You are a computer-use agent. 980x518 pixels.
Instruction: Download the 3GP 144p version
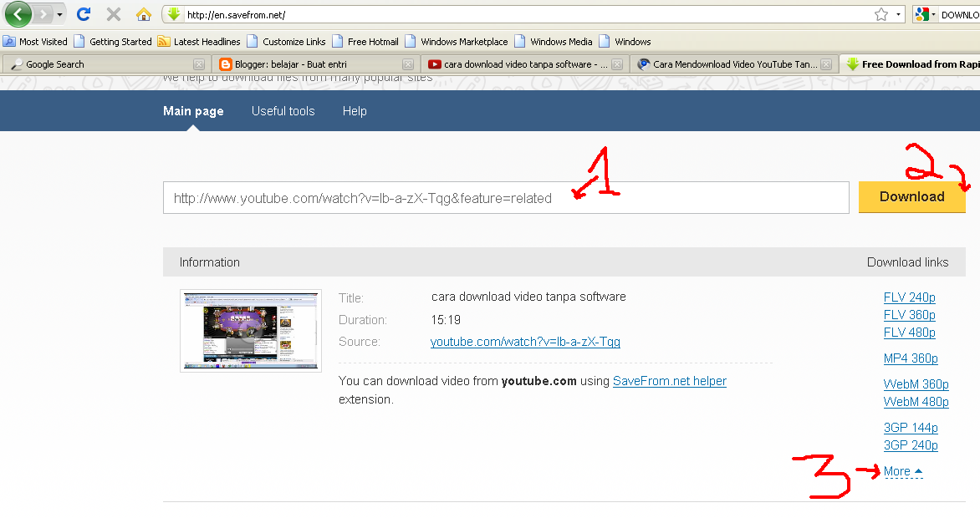[911, 428]
